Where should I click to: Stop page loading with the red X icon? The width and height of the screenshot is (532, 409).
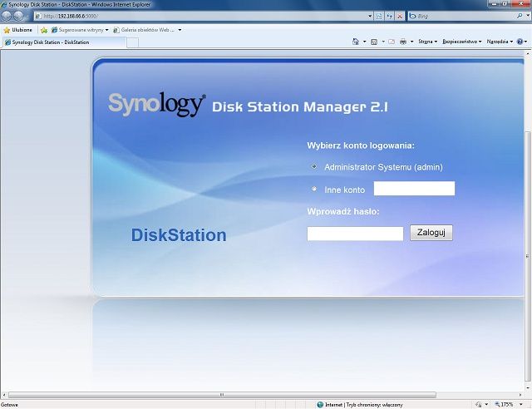tap(400, 16)
